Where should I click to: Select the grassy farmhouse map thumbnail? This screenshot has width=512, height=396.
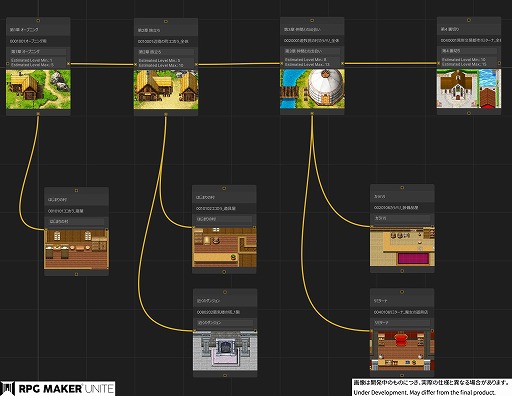coord(38,89)
